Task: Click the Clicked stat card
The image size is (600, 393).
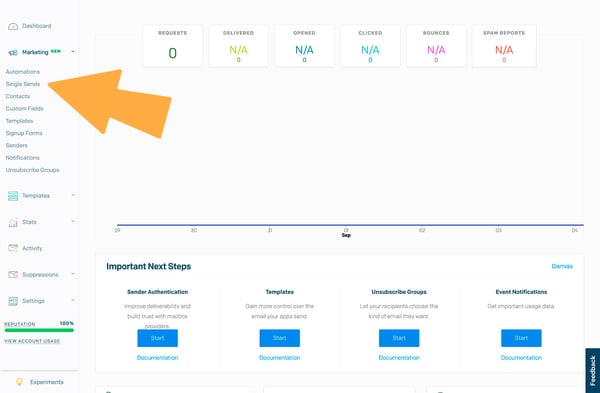Action: coord(370,46)
